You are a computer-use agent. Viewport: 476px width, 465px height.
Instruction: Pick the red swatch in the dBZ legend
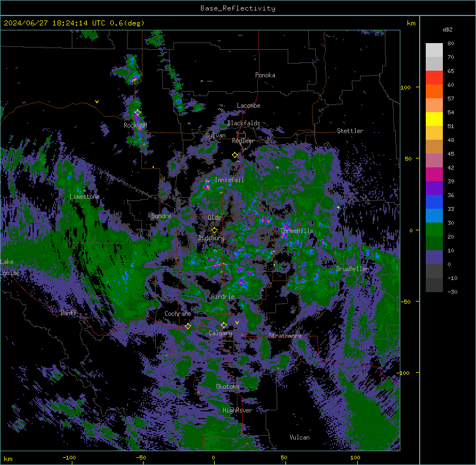pyautogui.click(x=434, y=78)
